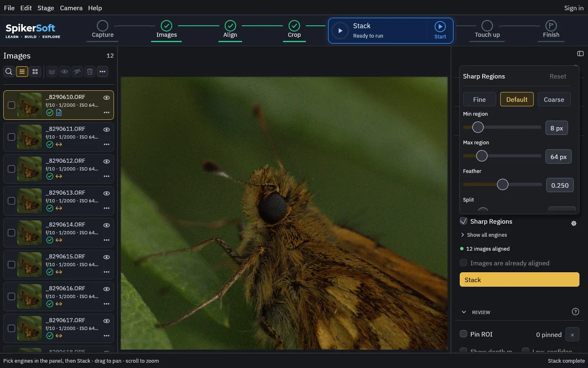The height and width of the screenshot is (368, 588).
Task: Toggle the right sidebar panel icon
Action: pyautogui.click(x=580, y=54)
